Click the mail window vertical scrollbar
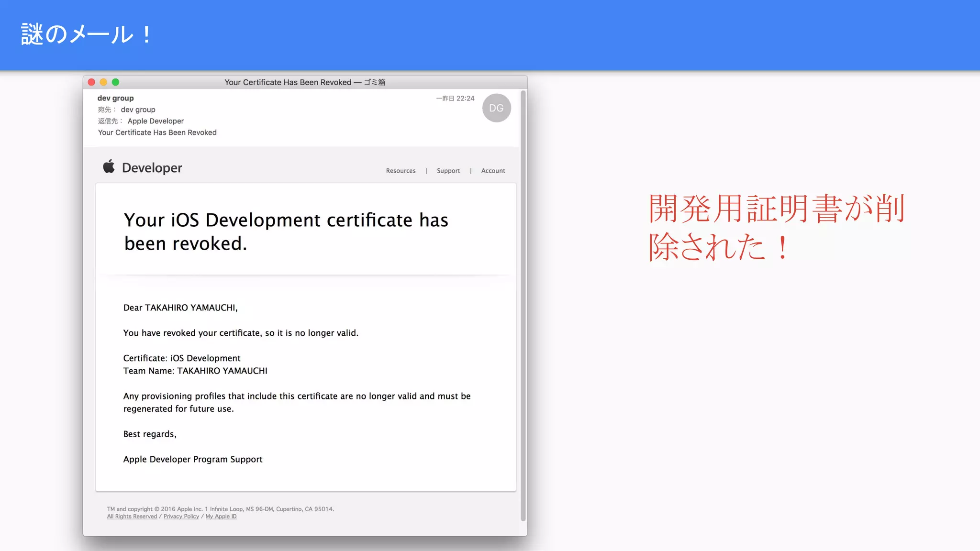Viewport: 980px width, 551px height. 523,306
